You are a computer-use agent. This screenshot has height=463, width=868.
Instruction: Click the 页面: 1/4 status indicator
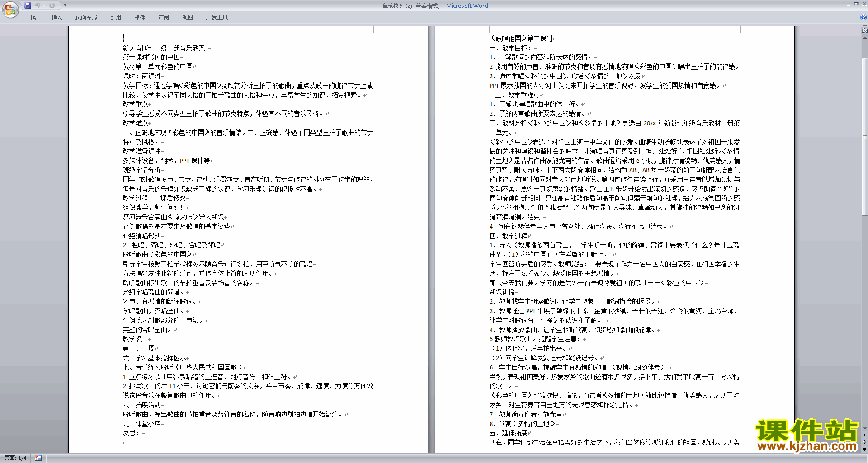click(x=15, y=458)
